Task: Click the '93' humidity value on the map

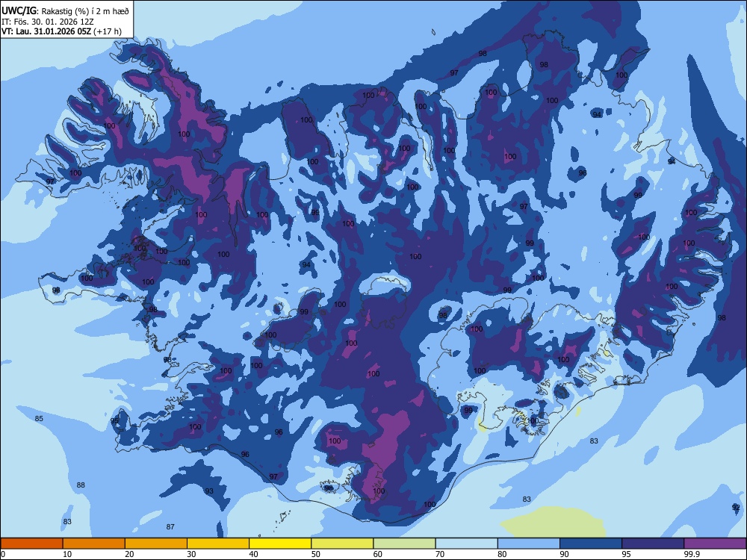Action: click(209, 491)
